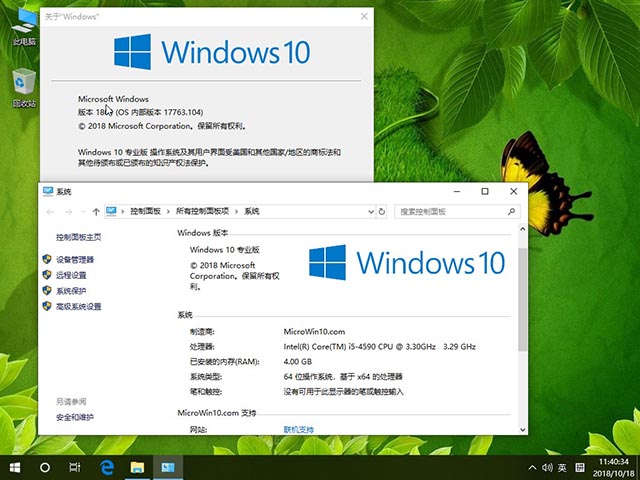Click Remote settings shield icon
This screenshot has width=640, height=480.
click(x=47, y=275)
